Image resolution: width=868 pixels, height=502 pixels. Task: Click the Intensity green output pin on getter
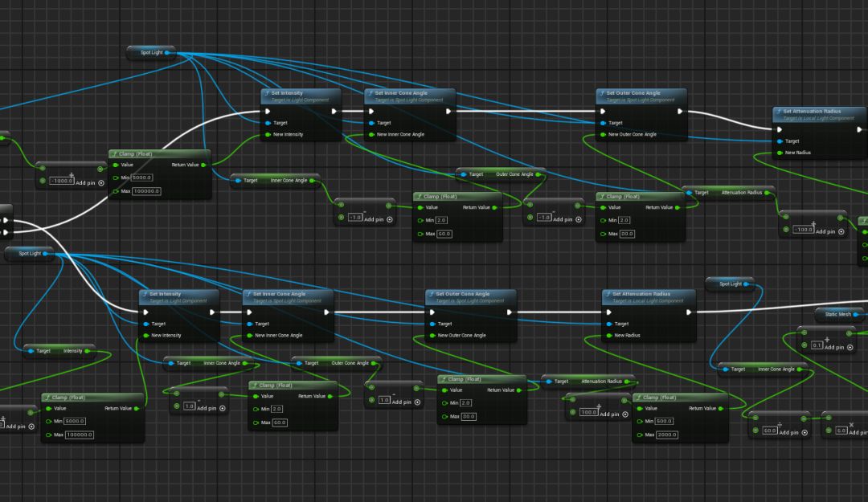[87, 351]
